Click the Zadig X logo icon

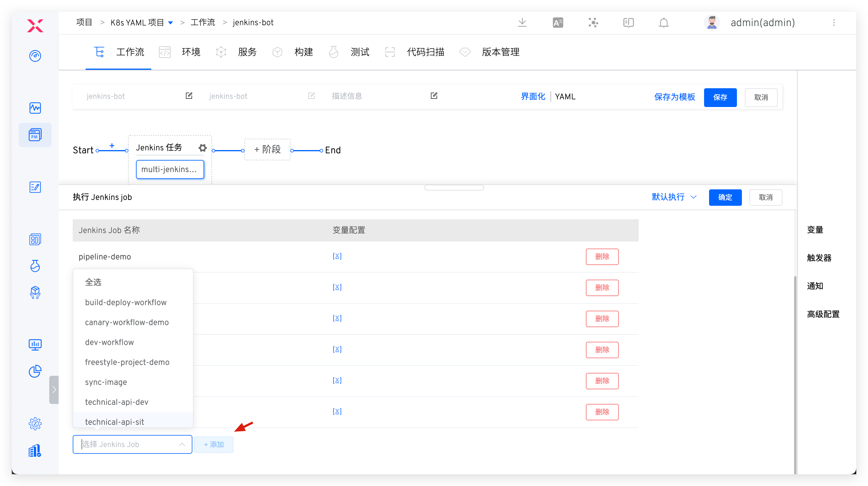[x=35, y=26]
